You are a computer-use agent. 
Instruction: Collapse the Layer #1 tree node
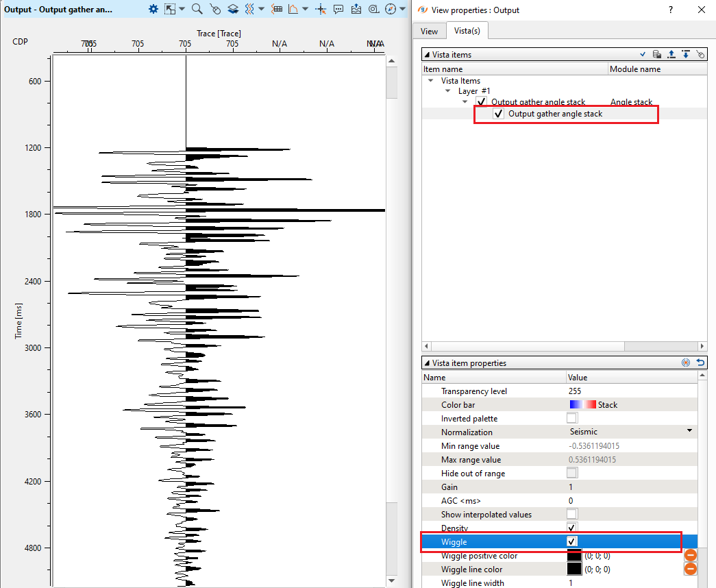[x=449, y=91]
